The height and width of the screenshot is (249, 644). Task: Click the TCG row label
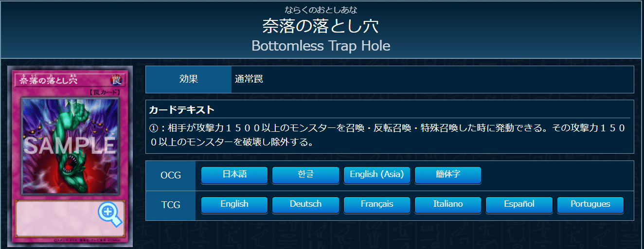coord(171,205)
